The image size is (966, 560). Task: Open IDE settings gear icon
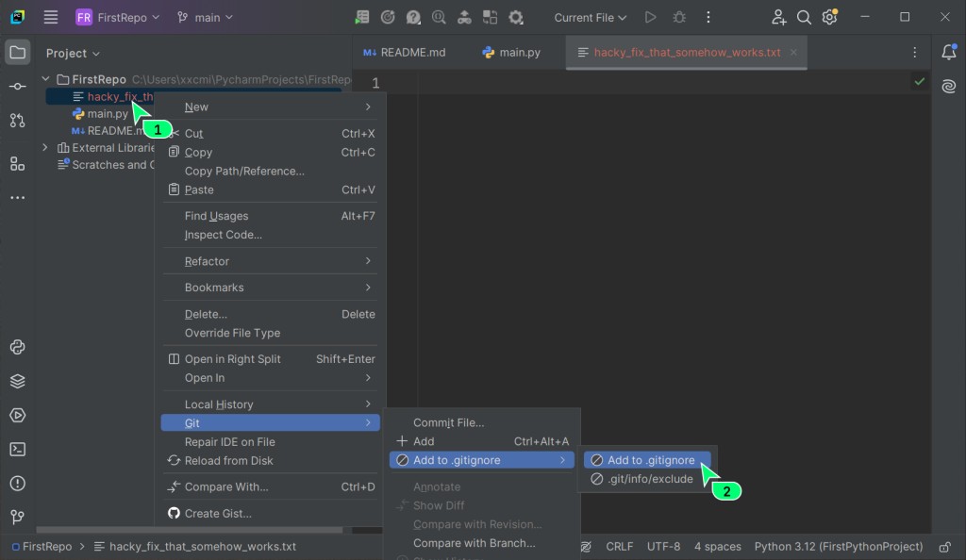[829, 17]
